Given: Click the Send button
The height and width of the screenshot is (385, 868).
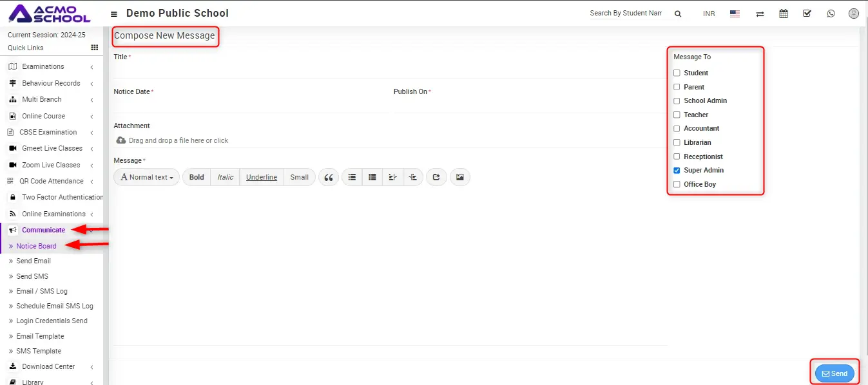Looking at the screenshot, I should 834,373.
